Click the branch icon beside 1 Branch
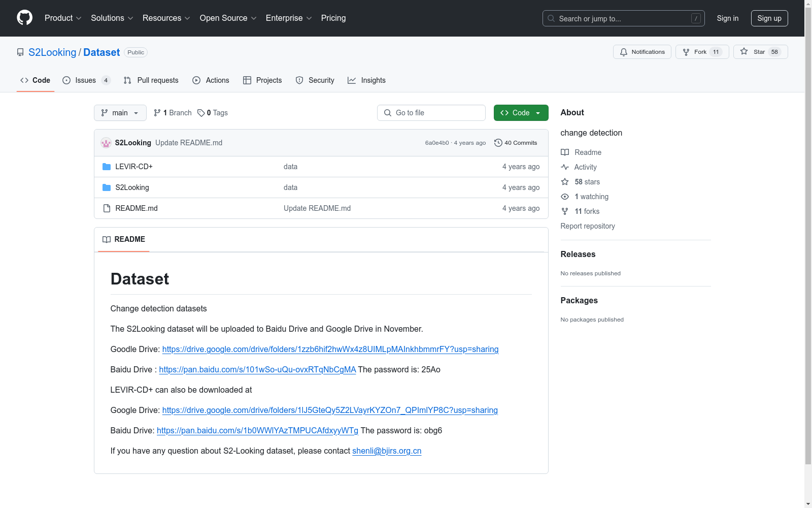Screen dimensions: 812x508 click(x=157, y=113)
